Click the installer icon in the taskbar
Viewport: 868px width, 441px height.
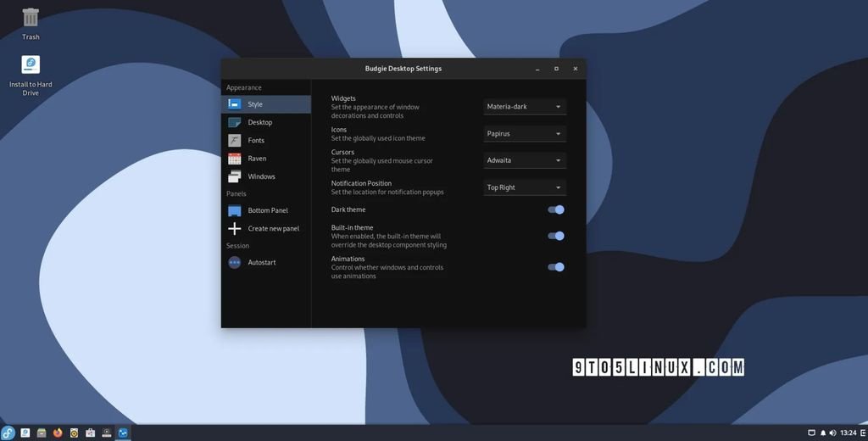(x=25, y=433)
